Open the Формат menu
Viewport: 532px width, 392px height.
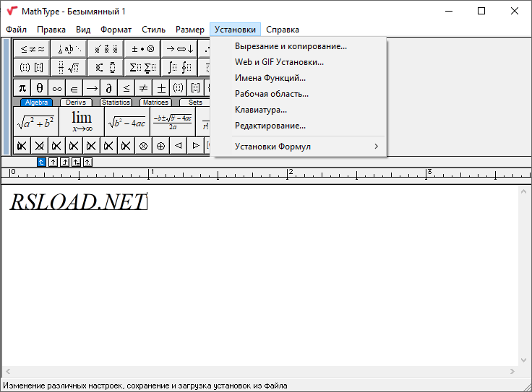116,30
